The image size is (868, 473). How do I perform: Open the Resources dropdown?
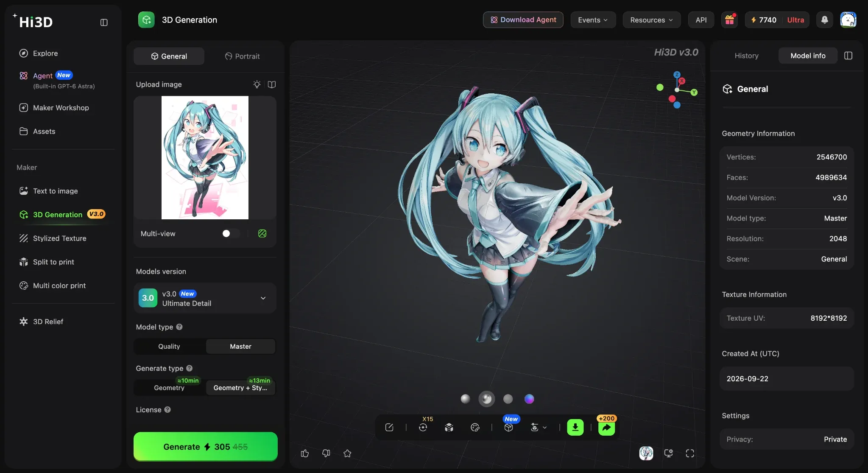(651, 20)
